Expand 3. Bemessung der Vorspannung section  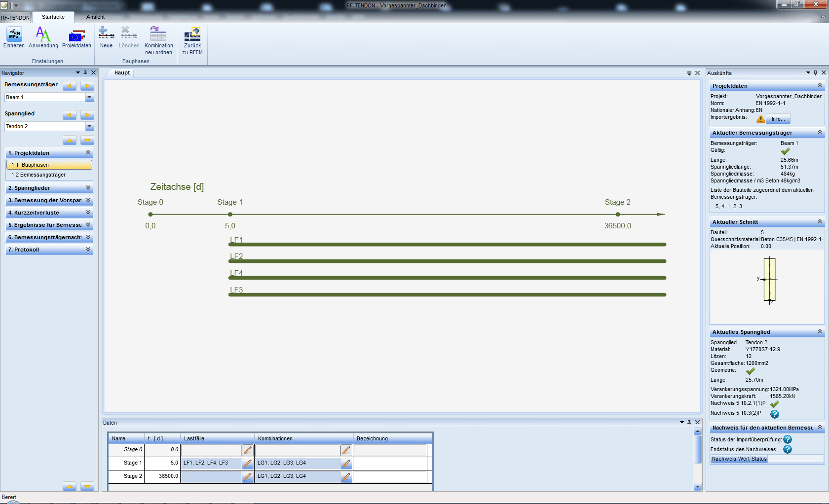point(88,200)
